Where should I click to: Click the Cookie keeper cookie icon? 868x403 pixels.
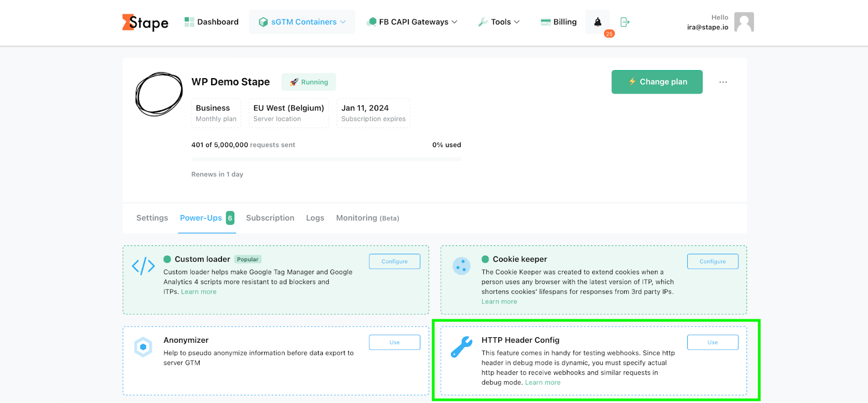462,266
